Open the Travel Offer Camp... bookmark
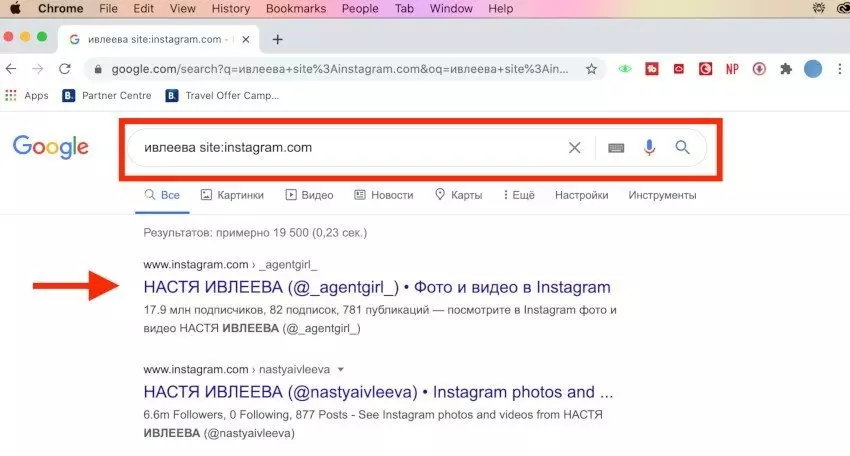850x456 pixels. pyautogui.click(x=222, y=95)
